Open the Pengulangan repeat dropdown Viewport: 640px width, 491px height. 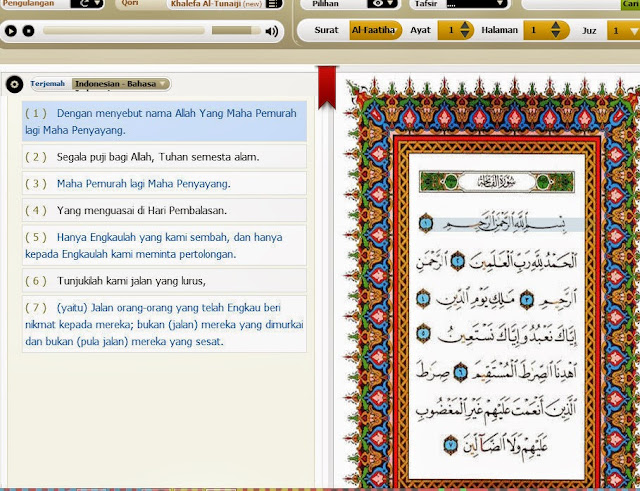pos(87,4)
